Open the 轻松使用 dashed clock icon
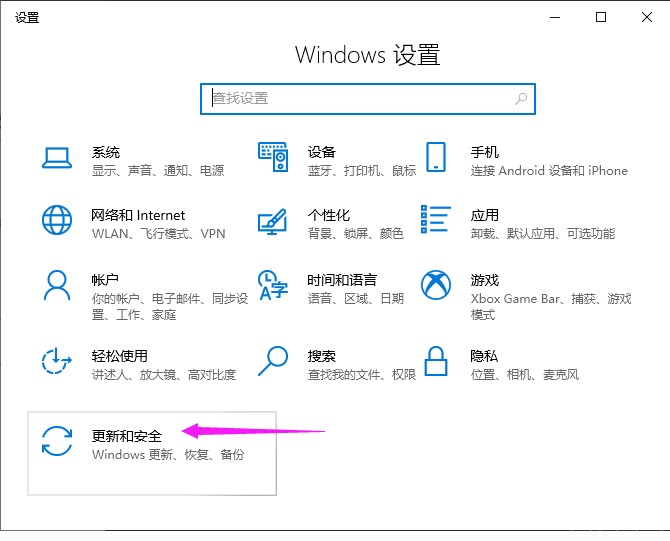This screenshot has height=541, width=670. [x=56, y=361]
